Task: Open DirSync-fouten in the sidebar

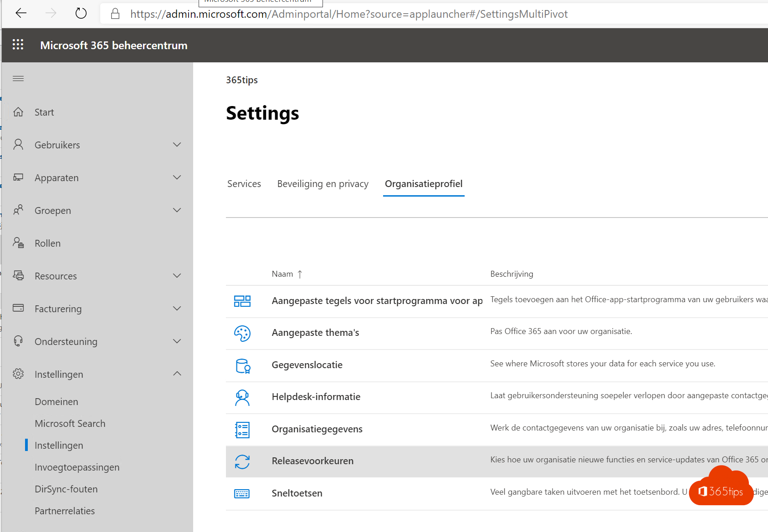Action: click(66, 489)
